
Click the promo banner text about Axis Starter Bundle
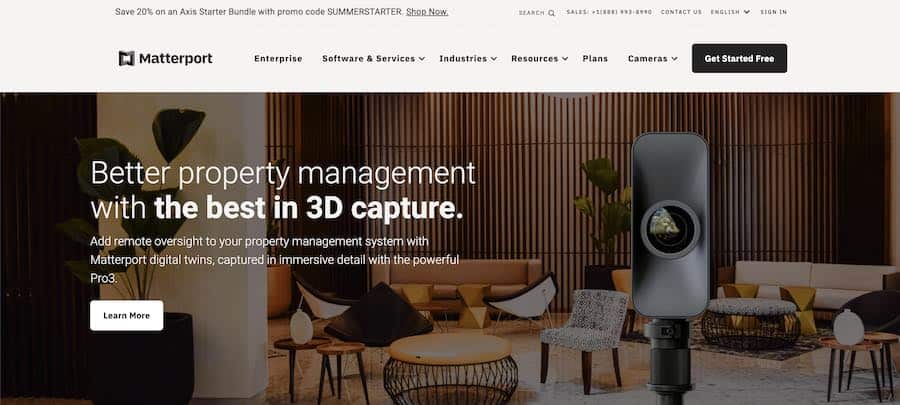point(258,12)
